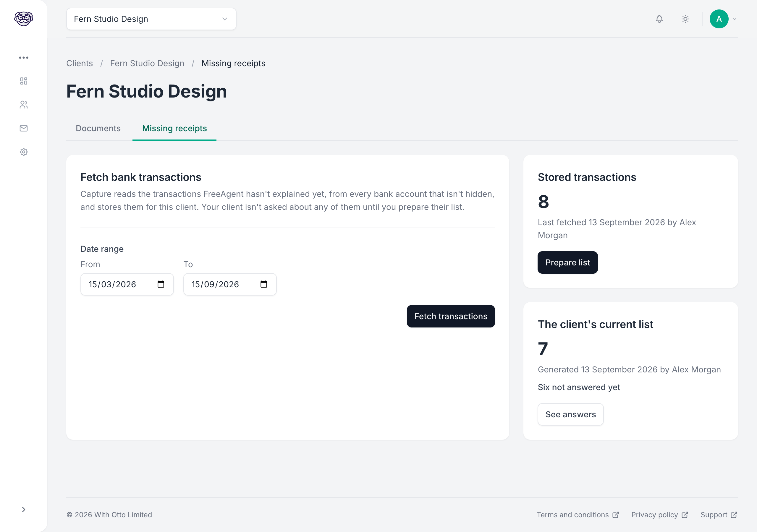This screenshot has height=532, width=757.
Task: Open the dashboard grid icon
Action: pyautogui.click(x=24, y=81)
